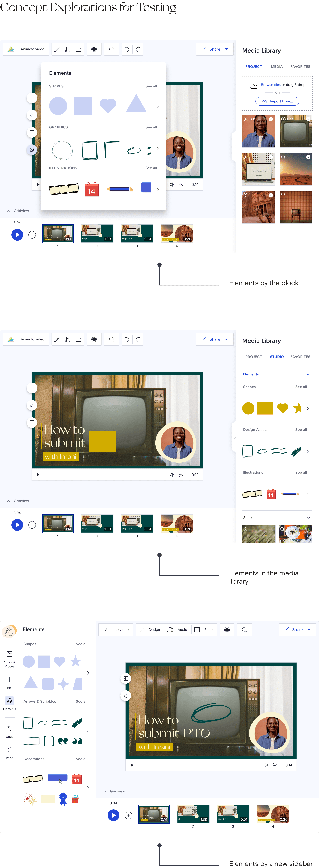Open the Ratio option in the toolbar

click(x=204, y=630)
